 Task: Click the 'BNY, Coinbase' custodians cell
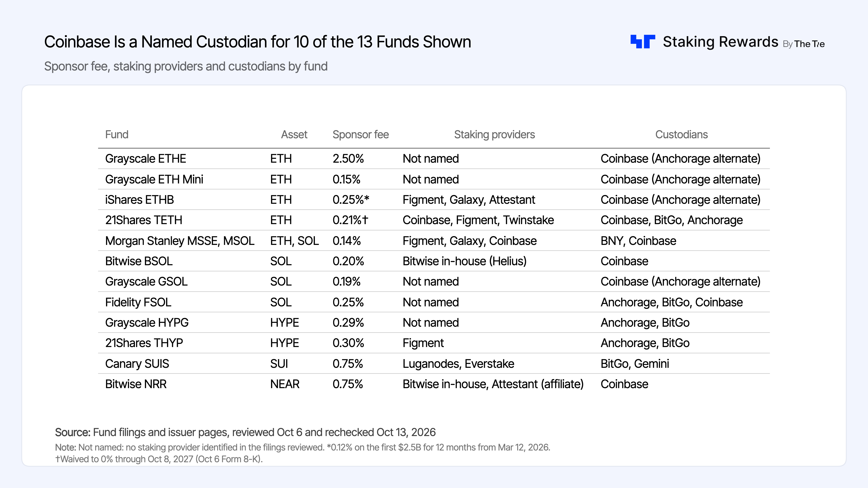[x=638, y=241]
